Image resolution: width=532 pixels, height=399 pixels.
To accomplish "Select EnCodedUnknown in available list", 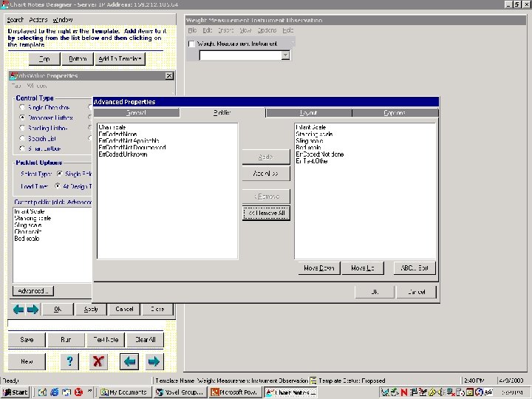I will [x=123, y=154].
